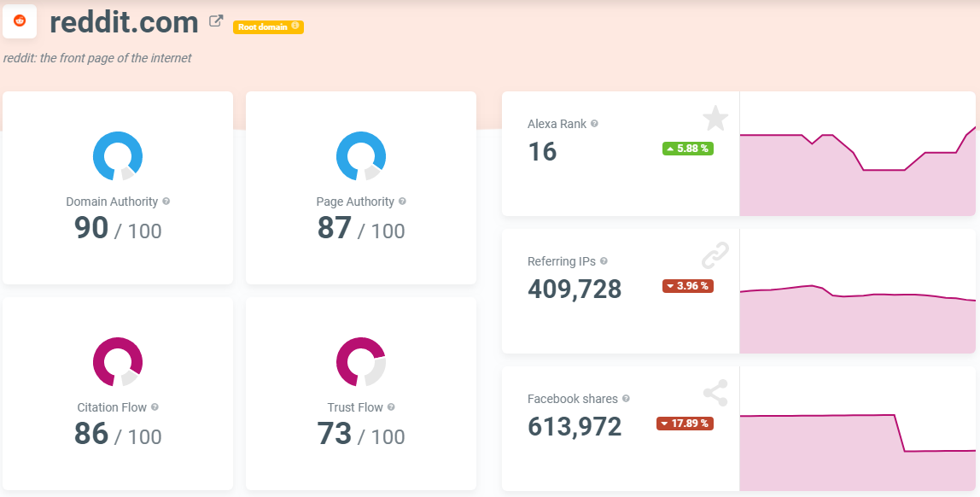Click the reddit.com domain title
The image size is (980, 497).
pos(124,22)
